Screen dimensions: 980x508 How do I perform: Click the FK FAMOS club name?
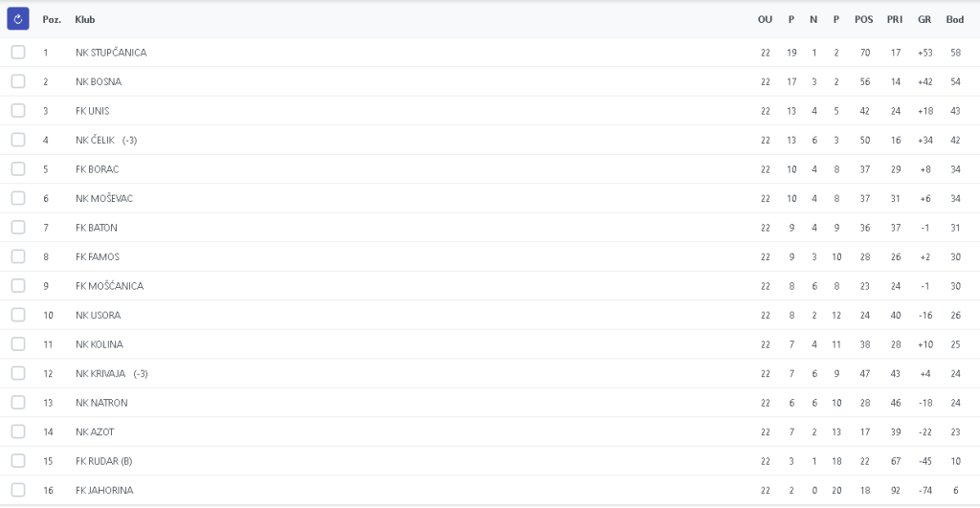click(98, 256)
